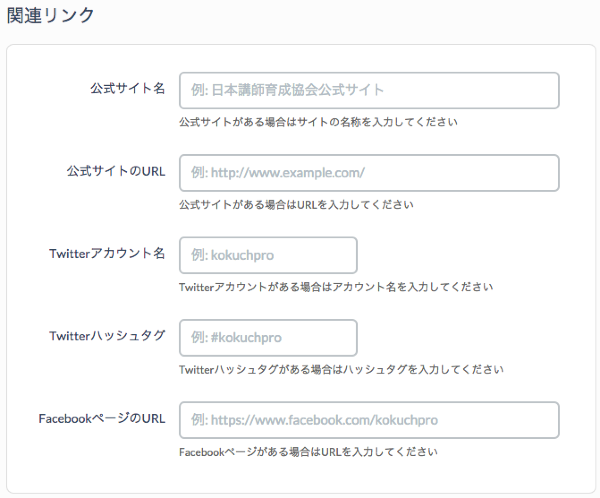This screenshot has height=498, width=600.
Task: Click hint text below the official site URL field
Action: 296,204
